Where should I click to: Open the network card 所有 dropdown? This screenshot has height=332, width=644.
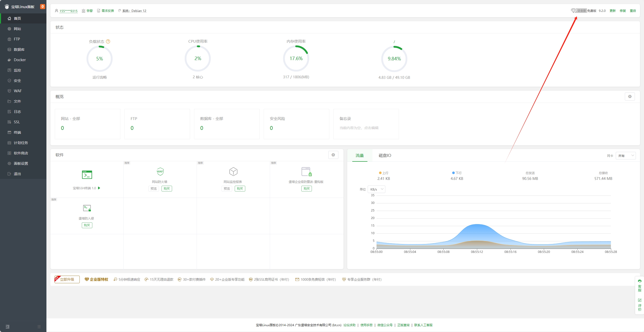point(625,156)
